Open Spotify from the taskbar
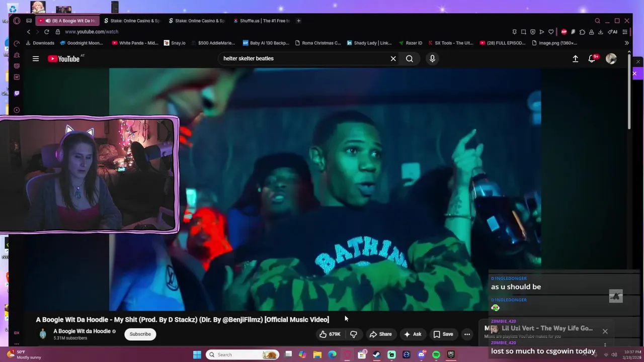Viewport: 644px width, 362px height. (x=436, y=355)
